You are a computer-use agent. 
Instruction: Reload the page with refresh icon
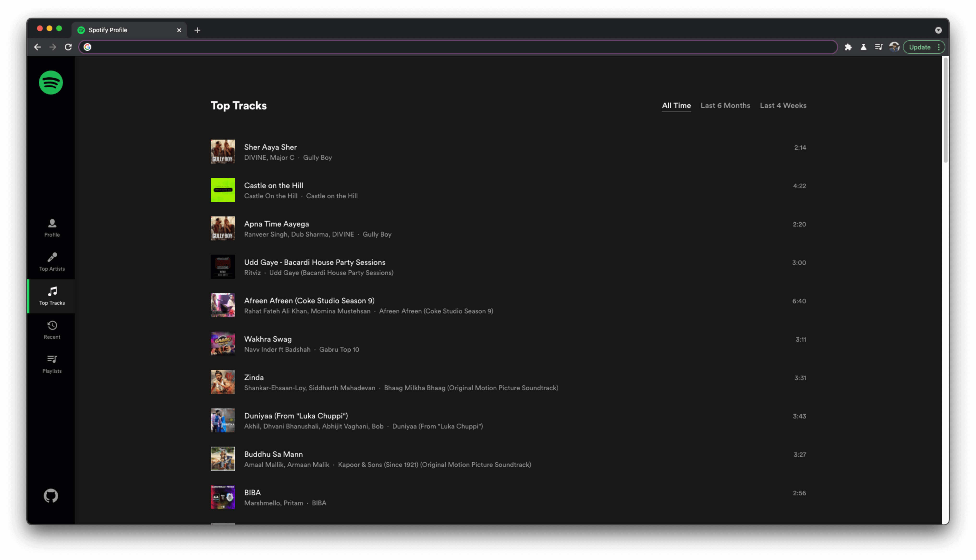click(x=68, y=47)
